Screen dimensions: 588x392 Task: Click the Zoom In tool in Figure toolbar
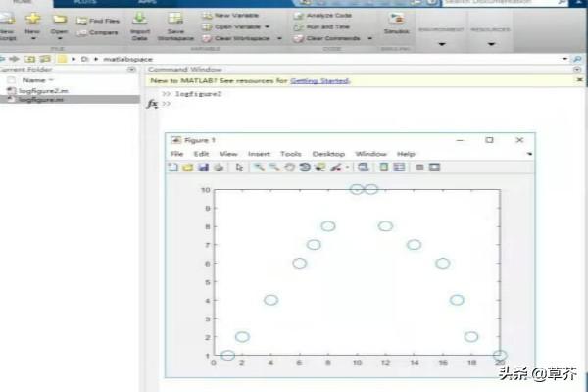click(259, 168)
